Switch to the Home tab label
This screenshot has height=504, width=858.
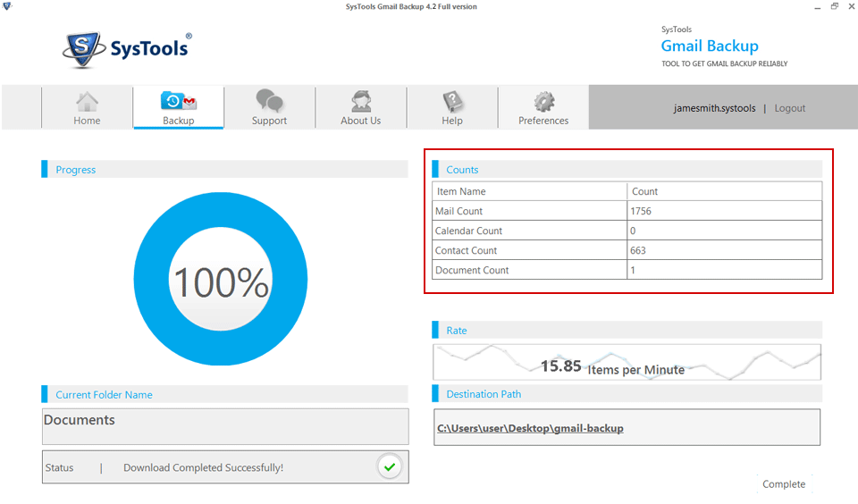point(87,121)
